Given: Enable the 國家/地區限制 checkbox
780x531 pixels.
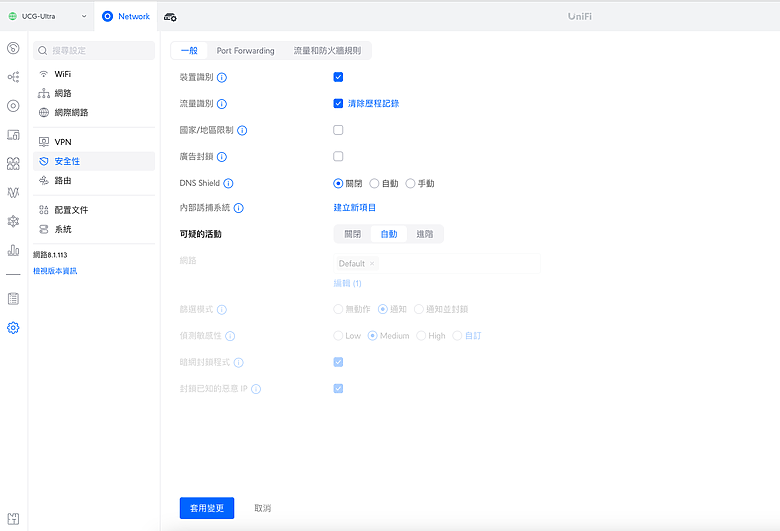Looking at the screenshot, I should click(338, 130).
